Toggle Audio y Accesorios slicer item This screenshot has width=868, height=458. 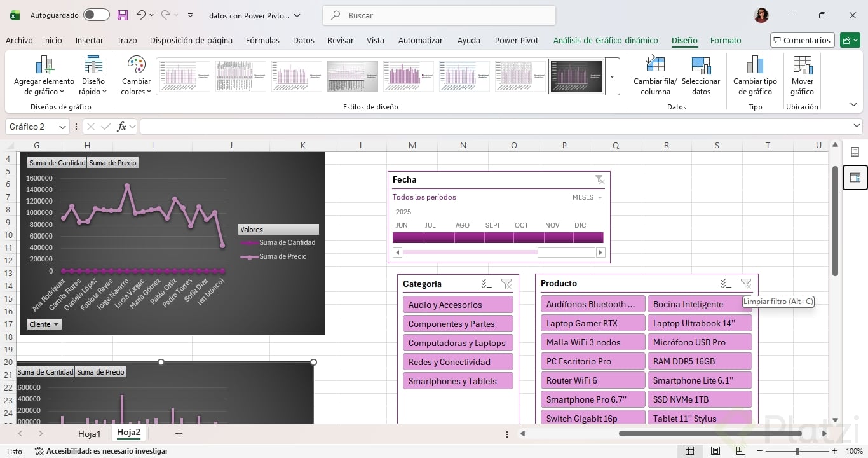(458, 305)
